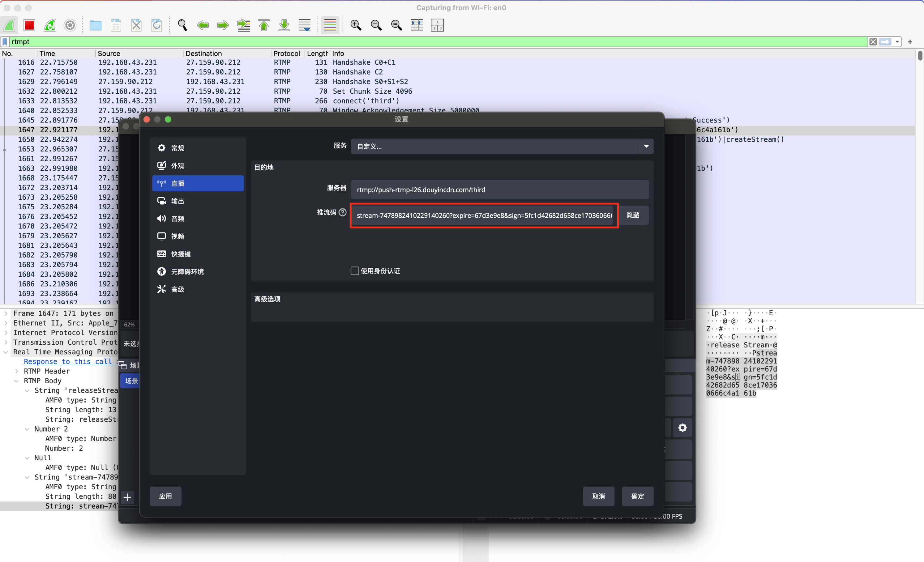The image size is (924, 562).
Task: Click the Find packet magnifier icon
Action: (182, 25)
